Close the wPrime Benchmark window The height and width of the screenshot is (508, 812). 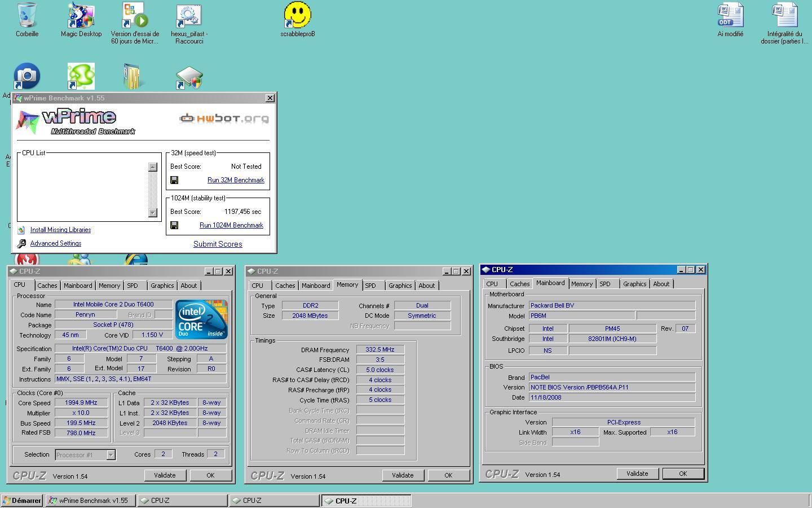pyautogui.click(x=270, y=98)
